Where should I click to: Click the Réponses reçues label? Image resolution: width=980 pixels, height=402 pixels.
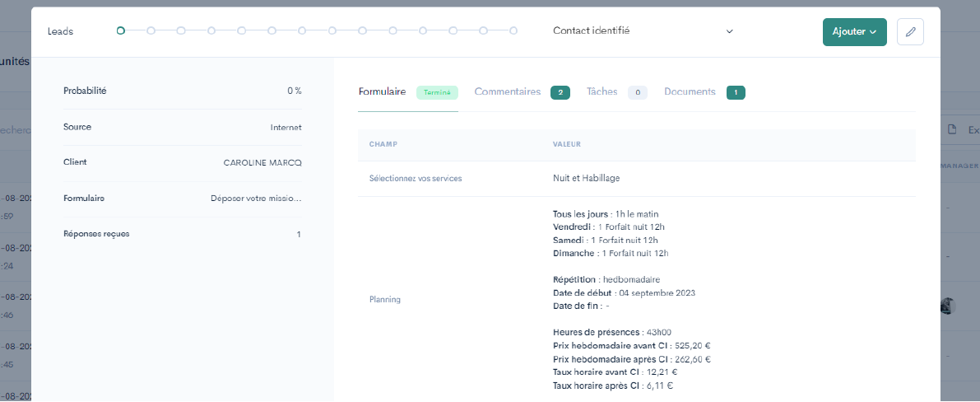97,234
